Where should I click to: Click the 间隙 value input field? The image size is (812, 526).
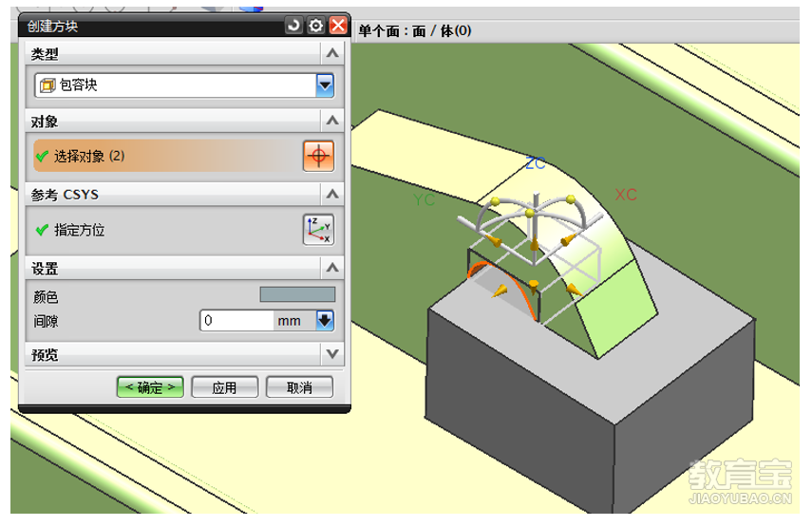pos(236,321)
